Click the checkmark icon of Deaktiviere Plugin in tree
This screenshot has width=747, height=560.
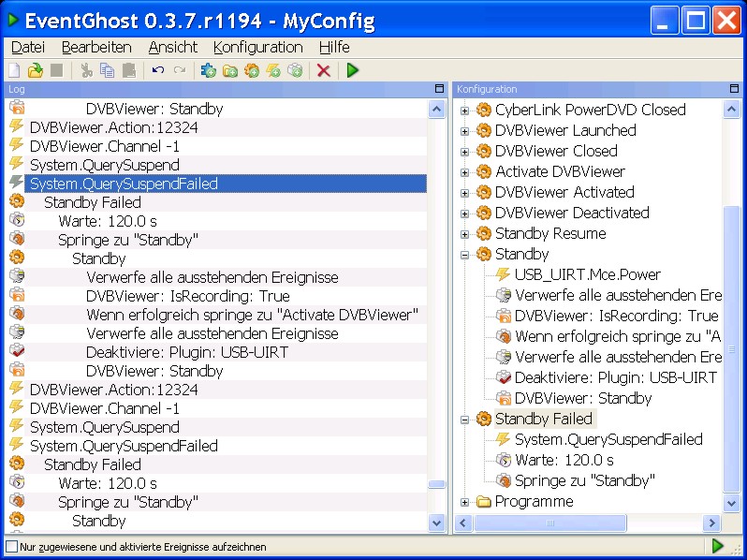click(x=503, y=377)
